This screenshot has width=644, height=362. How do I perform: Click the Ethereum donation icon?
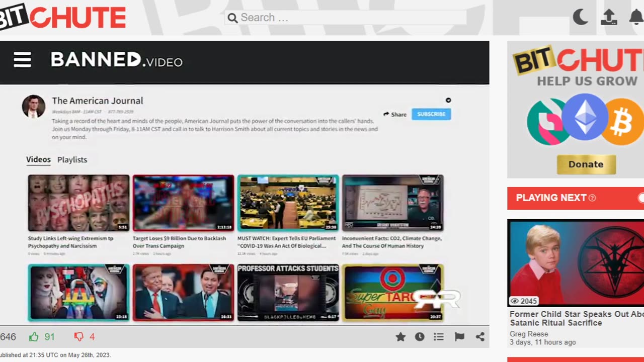pos(585,117)
